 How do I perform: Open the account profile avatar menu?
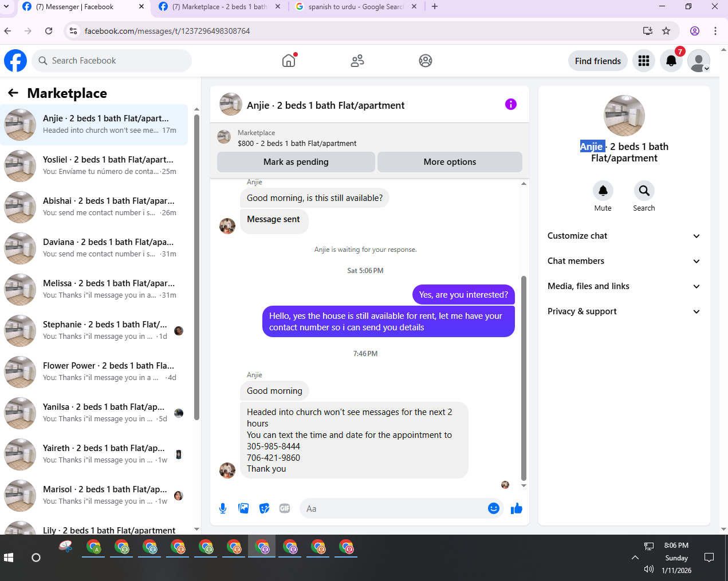[699, 61]
